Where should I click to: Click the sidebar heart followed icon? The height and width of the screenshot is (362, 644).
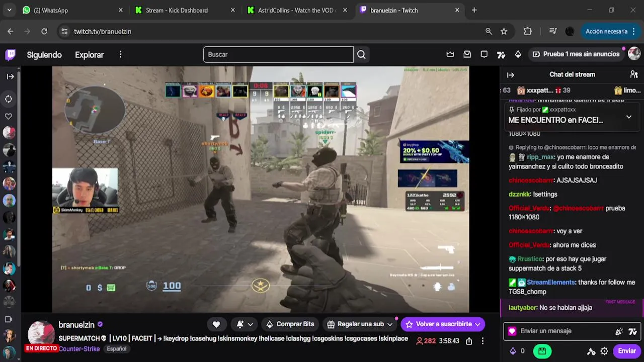(9, 116)
